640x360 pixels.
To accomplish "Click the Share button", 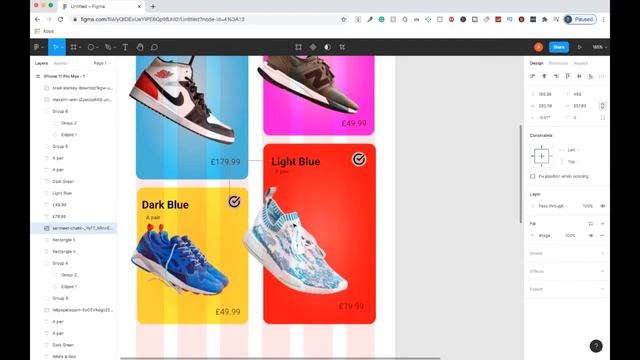I will 559,47.
